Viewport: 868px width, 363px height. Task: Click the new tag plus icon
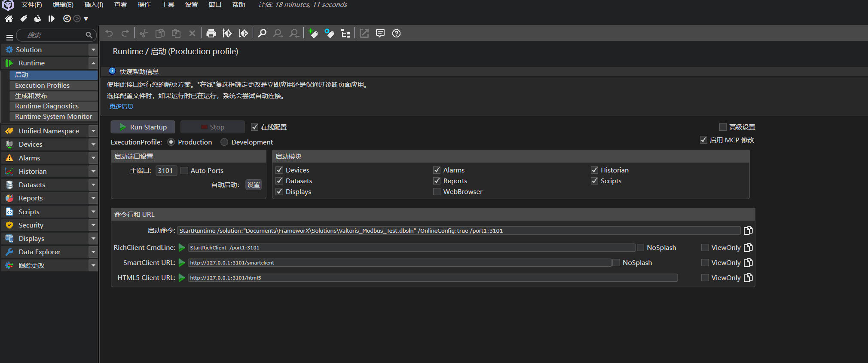click(x=313, y=33)
